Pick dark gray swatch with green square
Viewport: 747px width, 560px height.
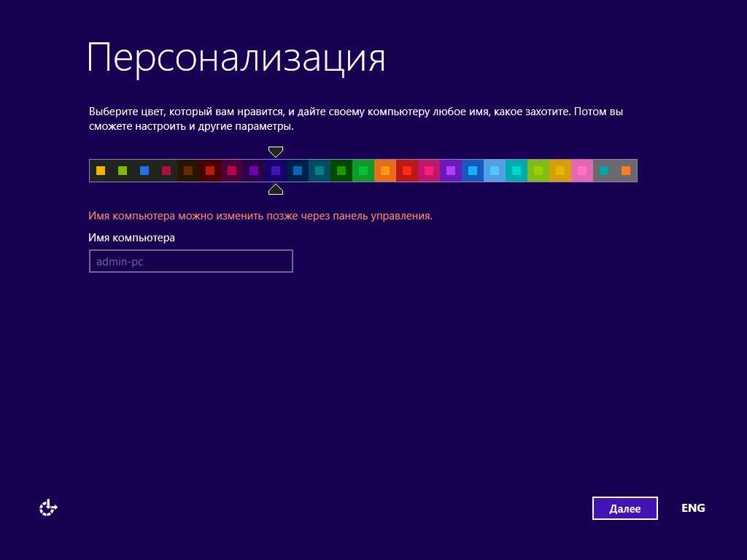pyautogui.click(x=123, y=171)
